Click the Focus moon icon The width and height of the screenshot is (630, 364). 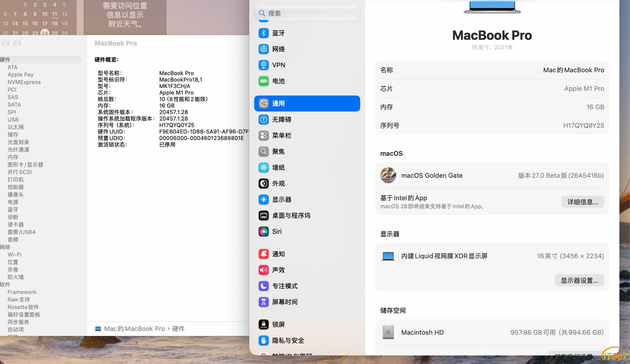click(x=263, y=286)
